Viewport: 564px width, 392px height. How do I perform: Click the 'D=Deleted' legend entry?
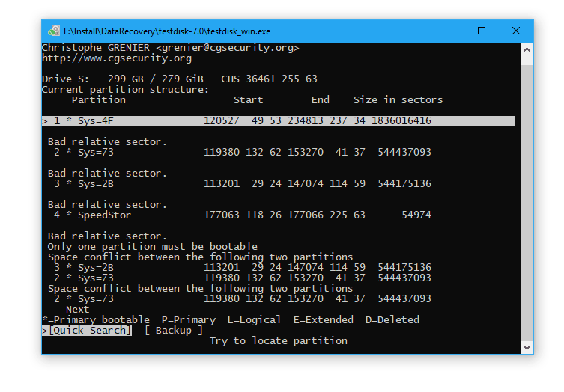(392, 319)
